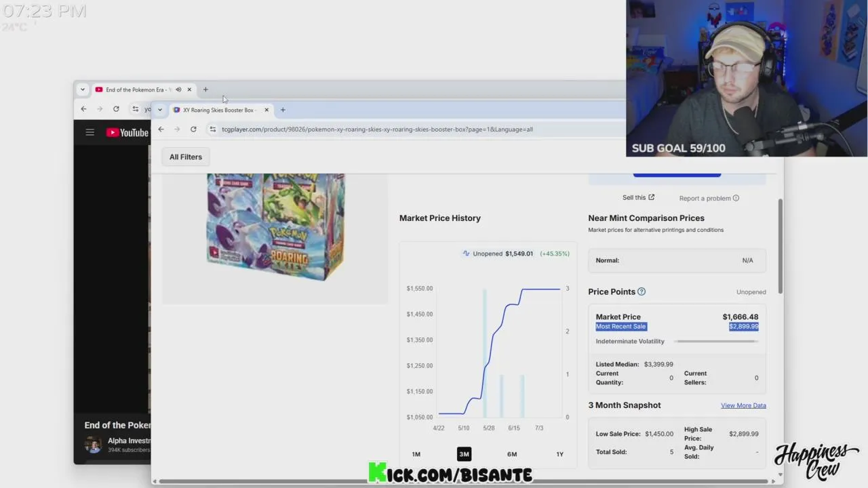View site information icon in address bar
The height and width of the screenshot is (488, 868).
(213, 129)
